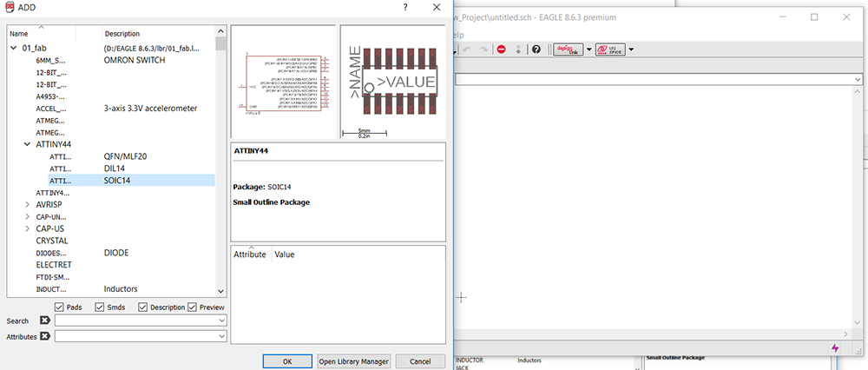Image resolution: width=868 pixels, height=370 pixels.
Task: Select the QFN/MLF20 package variant row
Action: click(131, 155)
